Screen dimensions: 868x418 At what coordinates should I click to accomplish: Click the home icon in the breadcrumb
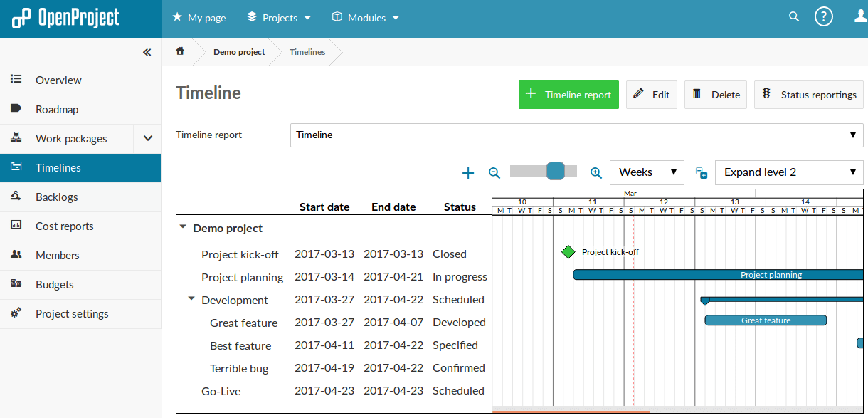tap(180, 51)
